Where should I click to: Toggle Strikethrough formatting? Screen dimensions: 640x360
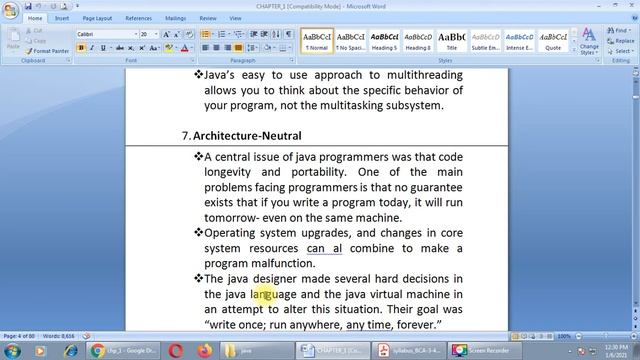click(120, 48)
